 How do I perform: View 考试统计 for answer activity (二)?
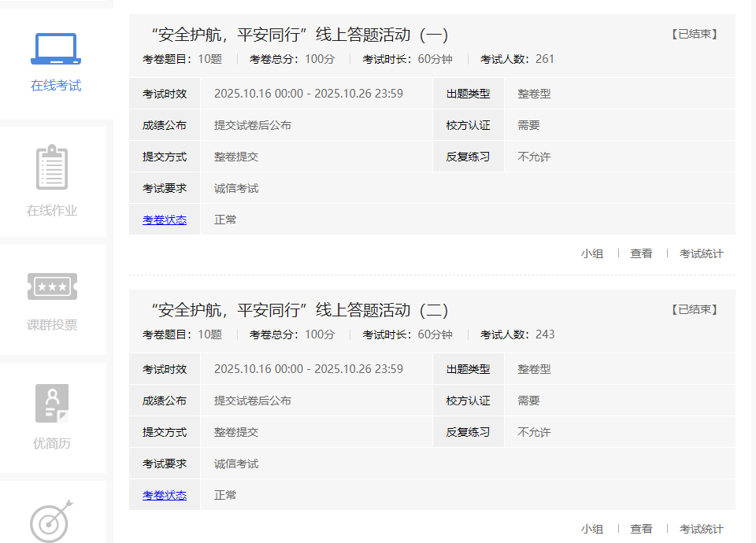[x=701, y=529]
